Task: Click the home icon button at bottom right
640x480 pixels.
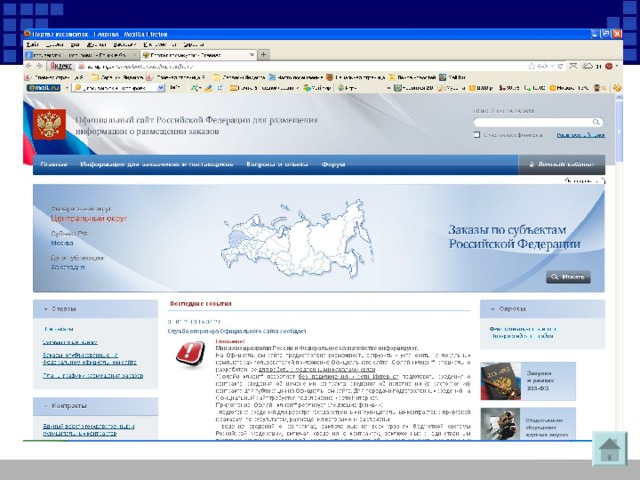Action: click(x=608, y=447)
